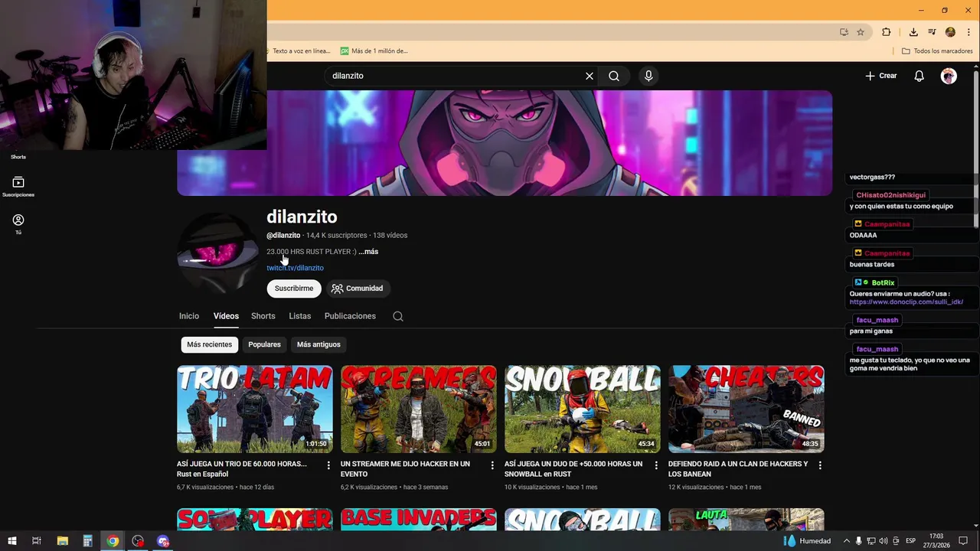Select the Populares filter chip
Viewport: 980px width, 551px height.
[x=264, y=344]
